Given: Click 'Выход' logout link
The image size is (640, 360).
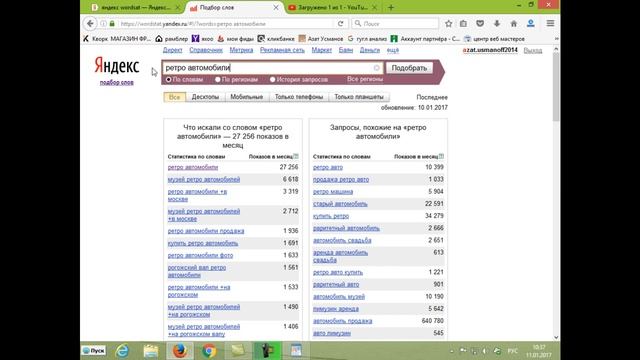Looking at the screenshot, I should coord(533,51).
